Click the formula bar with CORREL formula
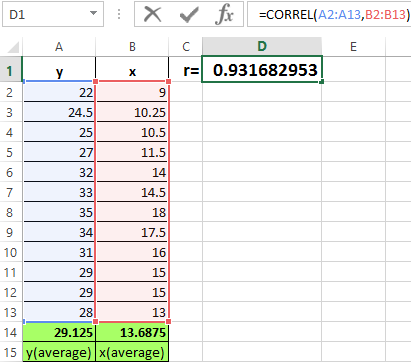Image resolution: width=411 pixels, height=362 pixels. tap(329, 14)
